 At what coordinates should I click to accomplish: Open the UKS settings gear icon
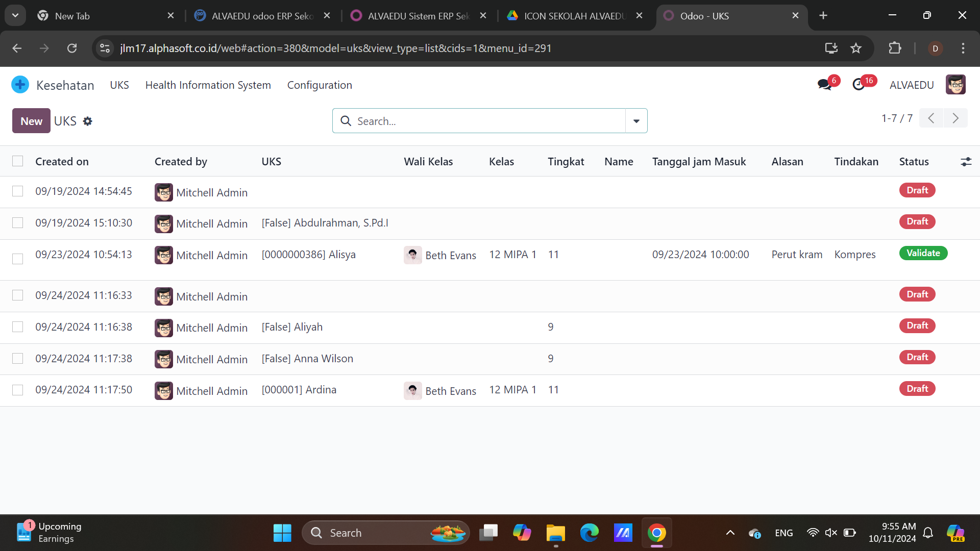coord(88,121)
